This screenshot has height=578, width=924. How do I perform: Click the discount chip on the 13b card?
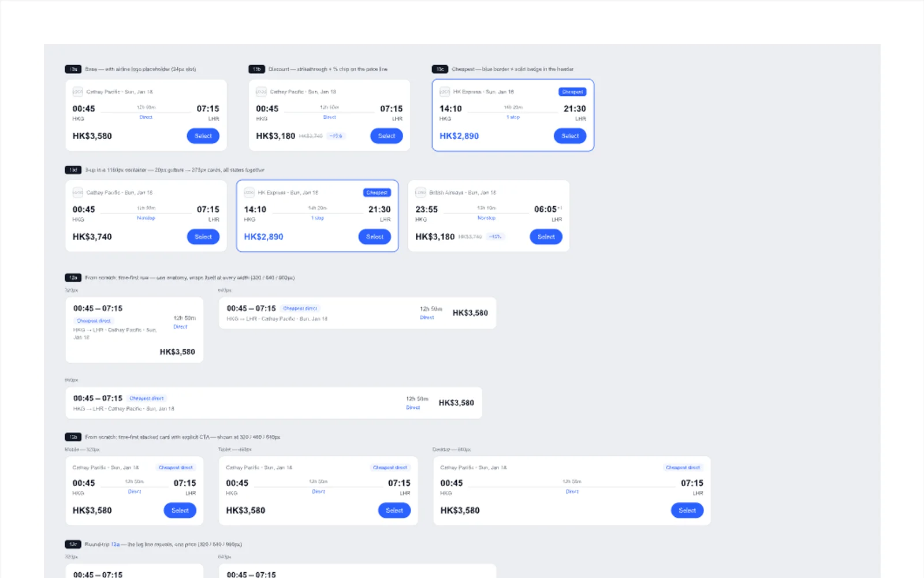(336, 136)
